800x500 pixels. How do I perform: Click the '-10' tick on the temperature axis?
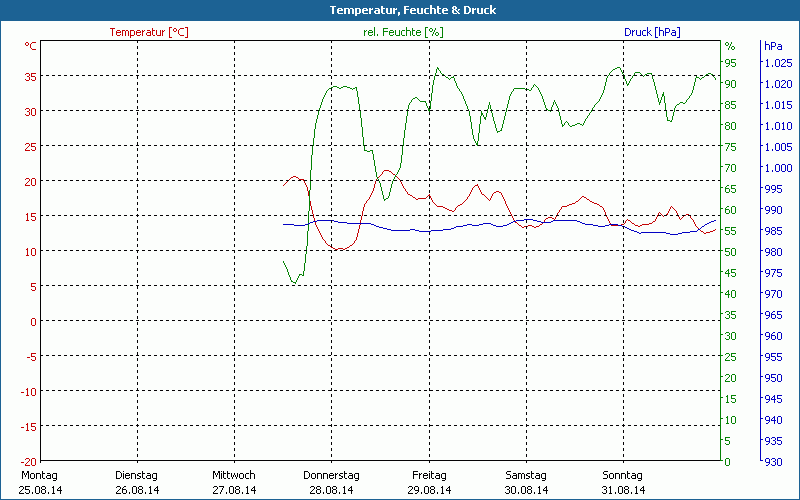(x=29, y=392)
